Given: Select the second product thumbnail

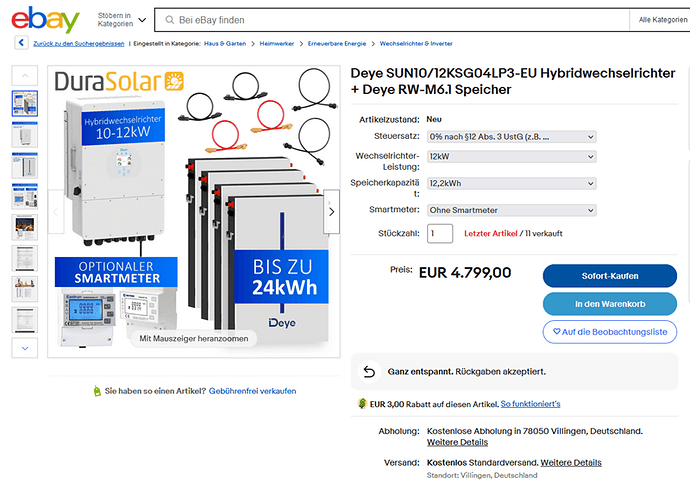Looking at the screenshot, I should (25, 134).
